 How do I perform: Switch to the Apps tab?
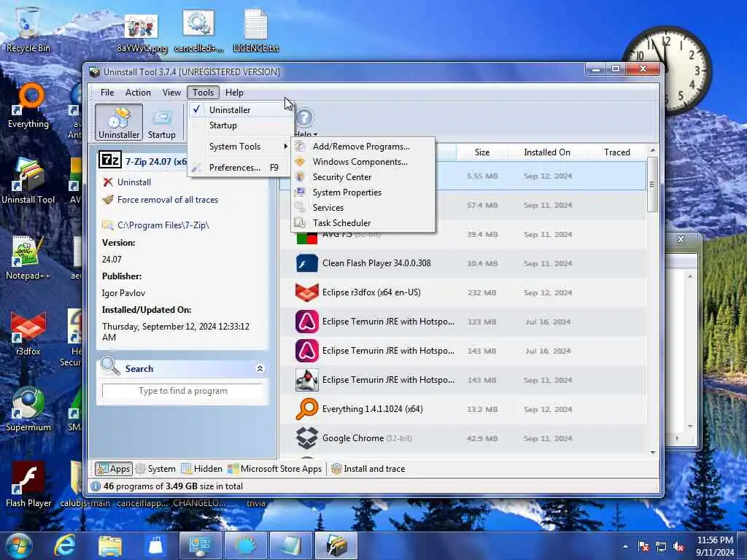[x=113, y=469]
